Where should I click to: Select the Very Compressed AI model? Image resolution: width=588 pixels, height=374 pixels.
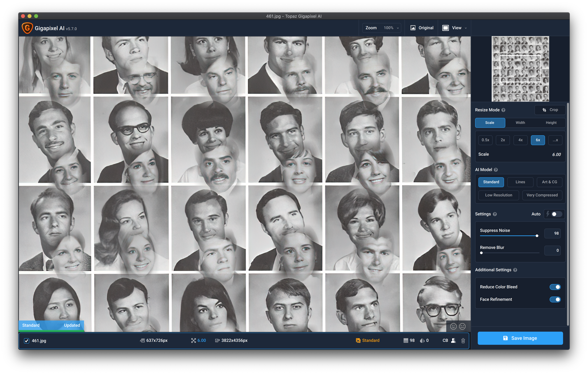542,195
